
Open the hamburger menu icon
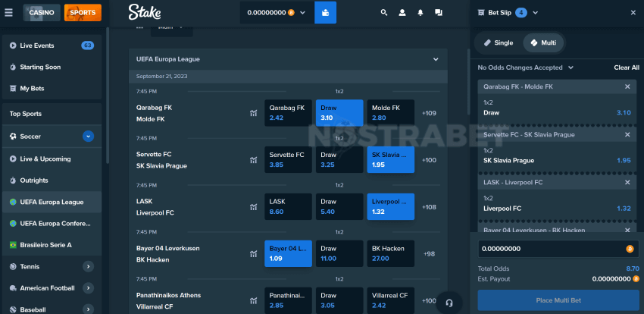click(x=8, y=12)
